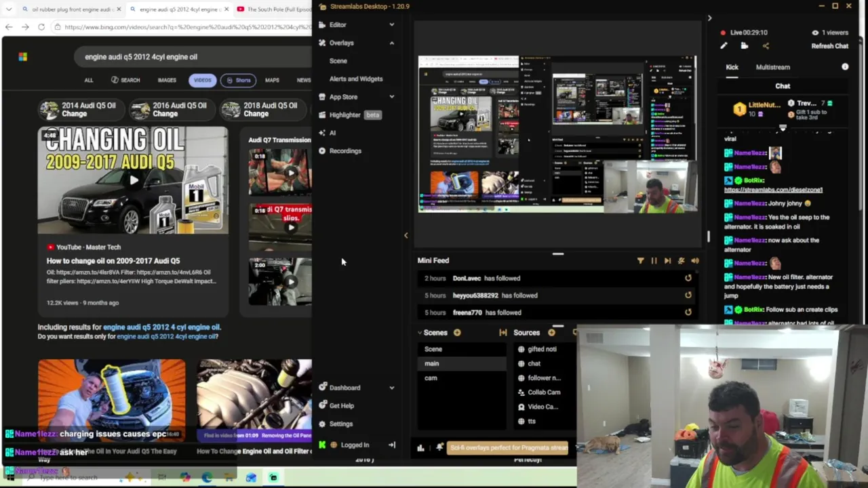Add a new scene with plus icon
This screenshot has height=488, width=868.
pos(457,333)
